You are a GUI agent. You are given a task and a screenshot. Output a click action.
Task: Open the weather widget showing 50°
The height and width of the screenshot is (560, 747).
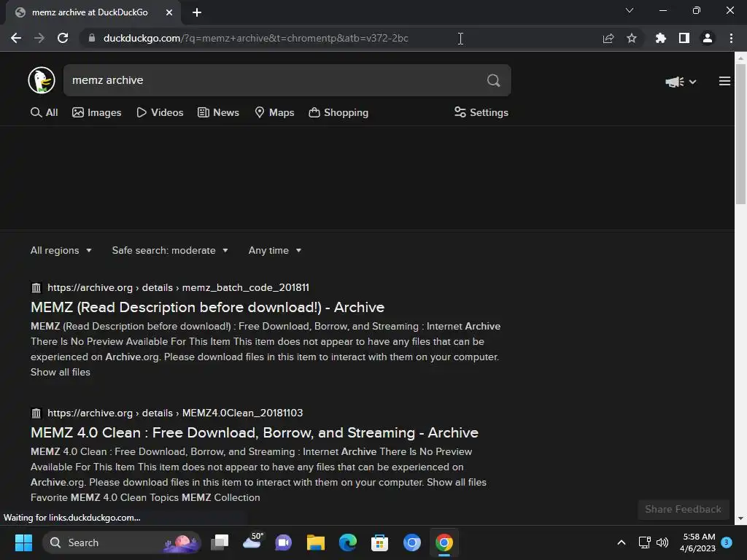pyautogui.click(x=252, y=542)
